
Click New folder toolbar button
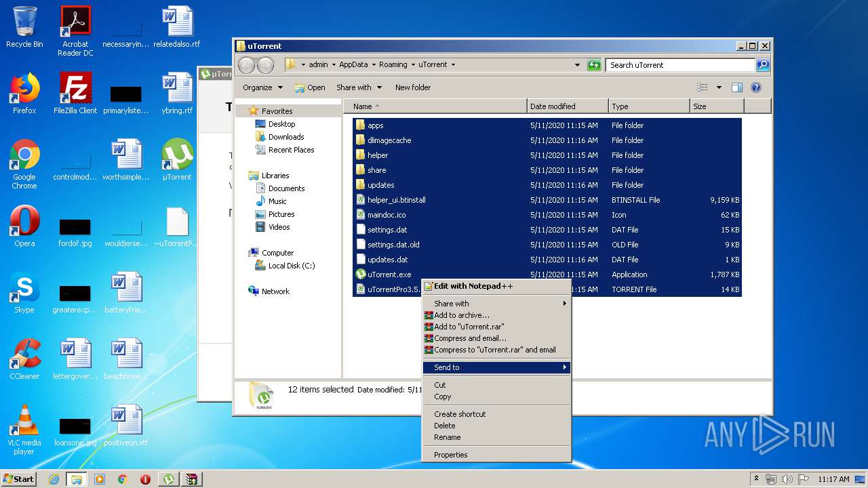coord(413,87)
